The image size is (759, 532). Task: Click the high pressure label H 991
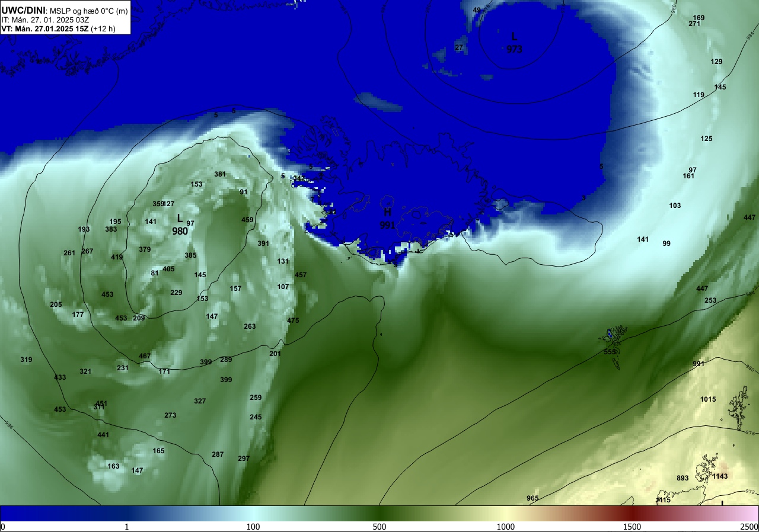(387, 218)
